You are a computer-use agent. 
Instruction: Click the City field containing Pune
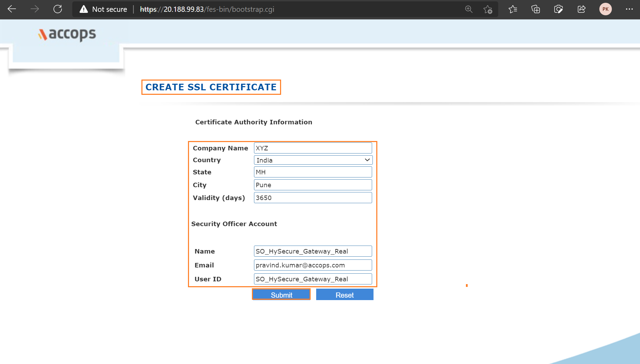click(x=313, y=185)
